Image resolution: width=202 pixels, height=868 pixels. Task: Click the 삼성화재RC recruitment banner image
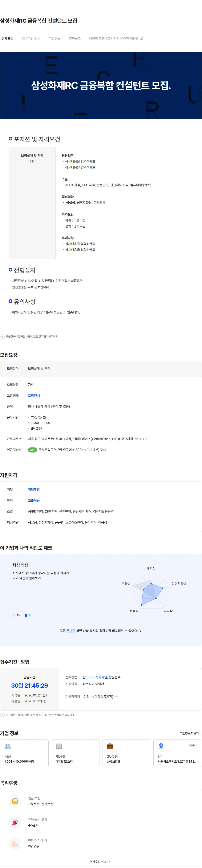point(101,85)
